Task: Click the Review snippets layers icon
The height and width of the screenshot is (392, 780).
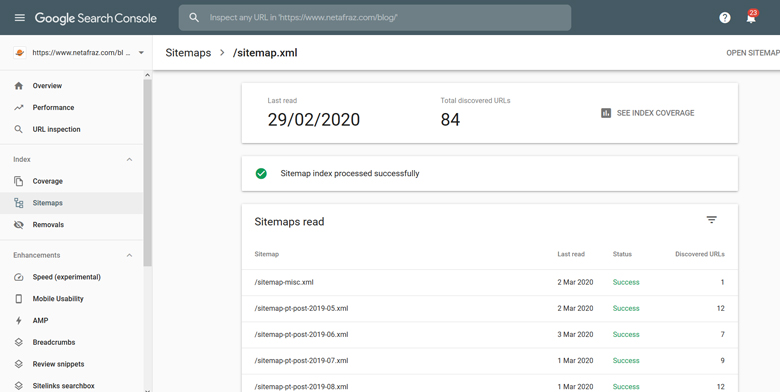Action: pyautogui.click(x=18, y=364)
